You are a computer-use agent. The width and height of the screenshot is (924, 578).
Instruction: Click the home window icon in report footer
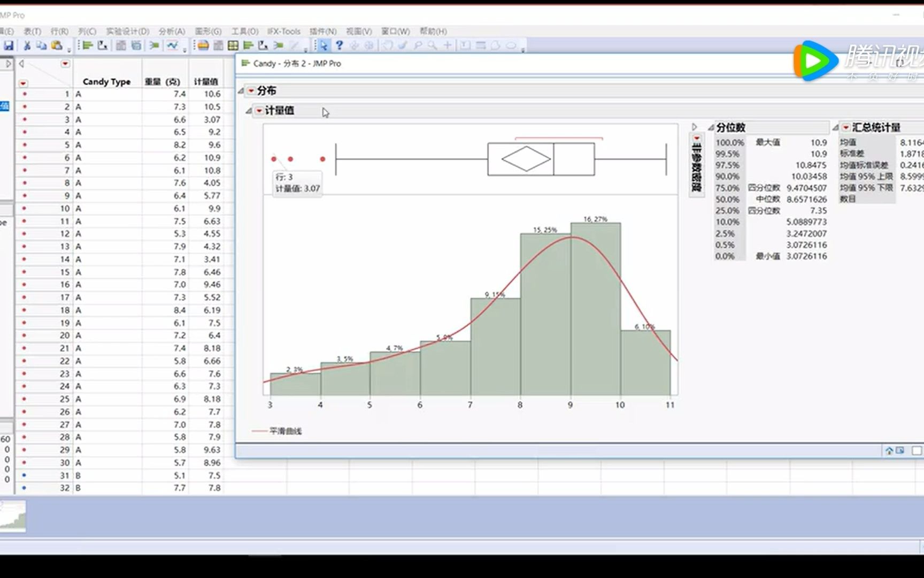pyautogui.click(x=889, y=451)
